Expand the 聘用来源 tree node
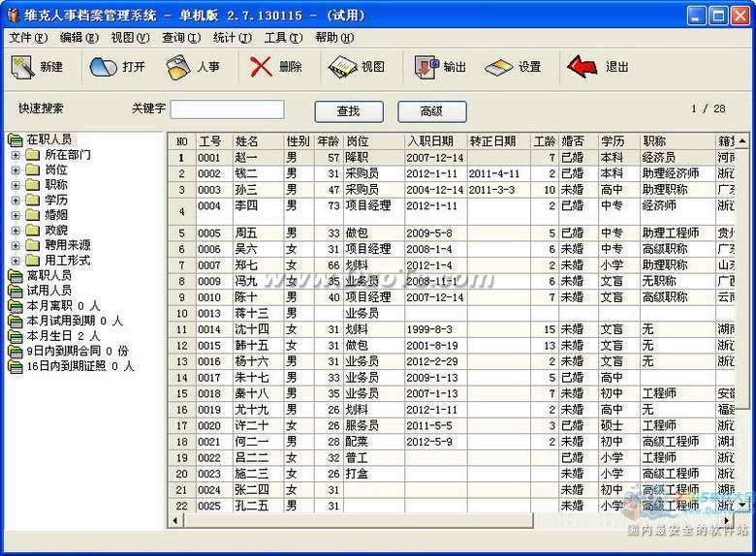756x556 pixels. click(16, 246)
